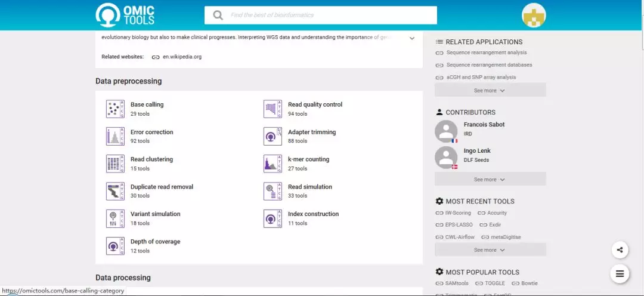The height and width of the screenshot is (296, 644).
Task: Open the Depth of coverage link
Action: pos(155,241)
